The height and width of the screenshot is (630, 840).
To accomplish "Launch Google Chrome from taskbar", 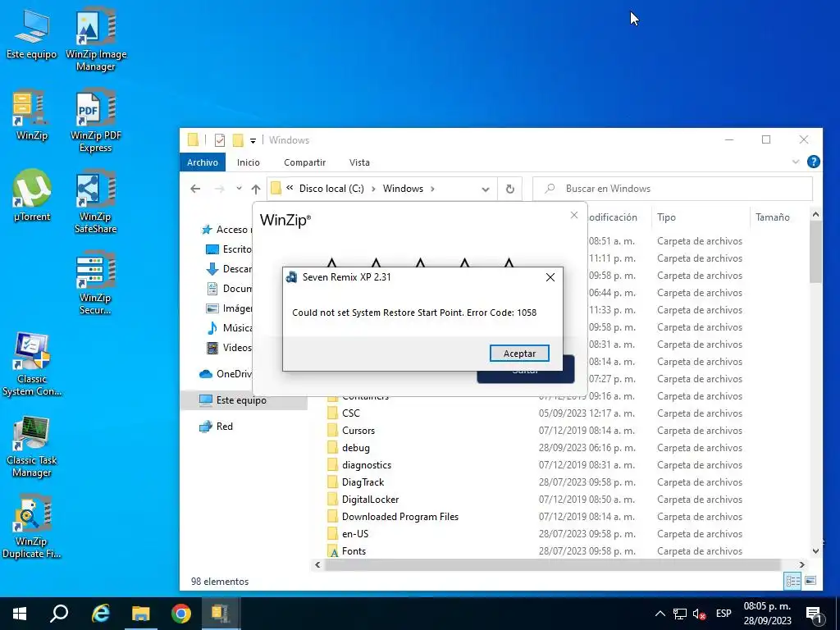I will pos(181,614).
